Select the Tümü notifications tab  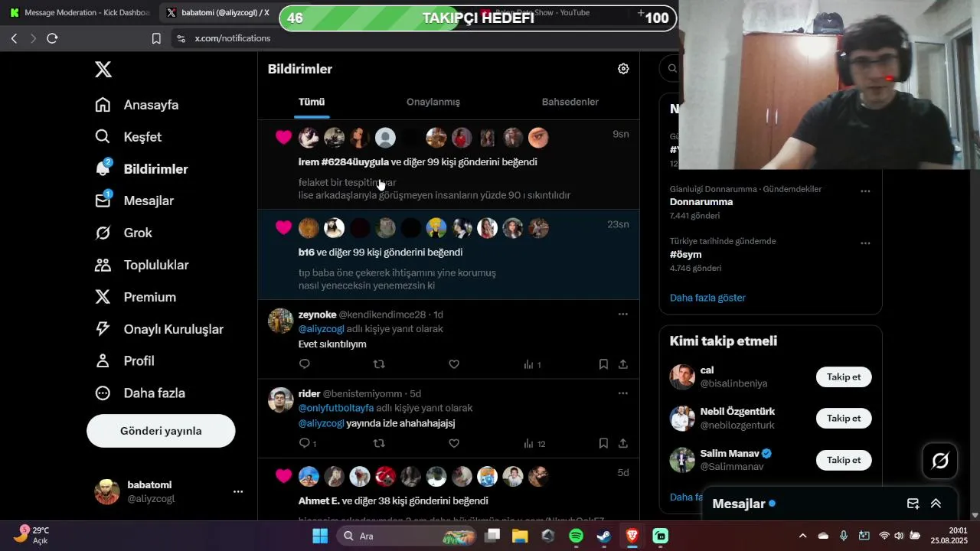tap(312, 102)
